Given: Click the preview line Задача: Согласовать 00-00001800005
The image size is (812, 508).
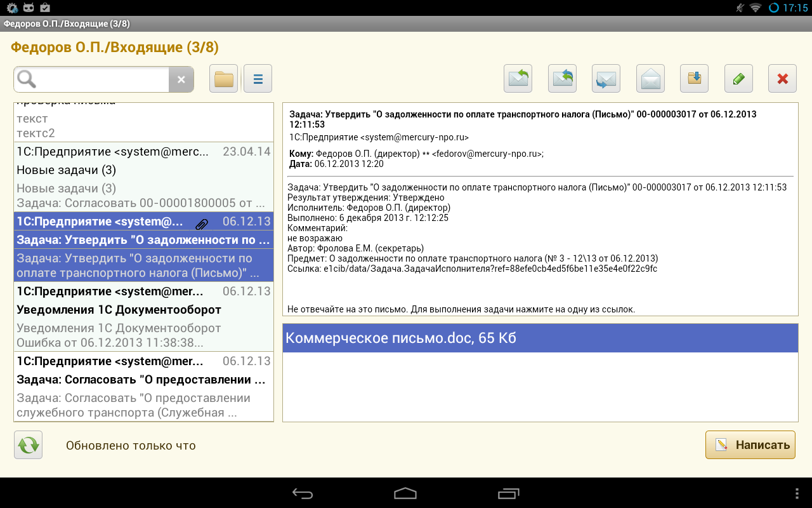Looking at the screenshot, I should (x=140, y=203).
